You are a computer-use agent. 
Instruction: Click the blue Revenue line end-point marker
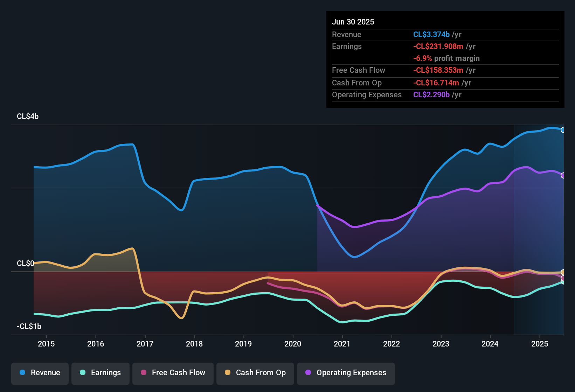tap(563, 130)
